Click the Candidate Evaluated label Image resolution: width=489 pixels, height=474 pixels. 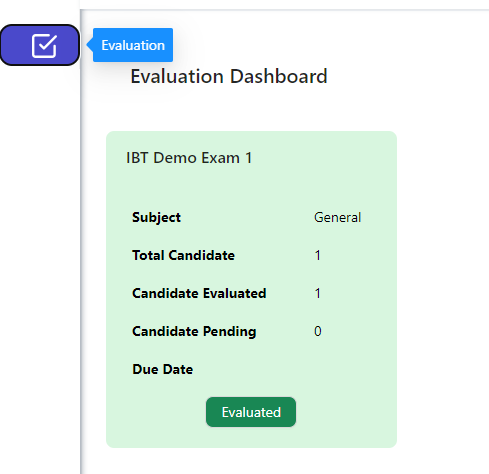tap(199, 293)
